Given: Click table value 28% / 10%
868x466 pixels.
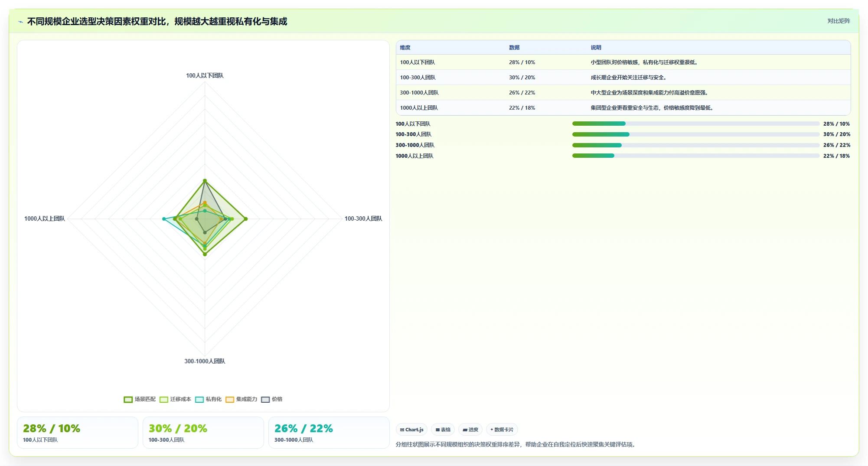Looking at the screenshot, I should click(522, 62).
